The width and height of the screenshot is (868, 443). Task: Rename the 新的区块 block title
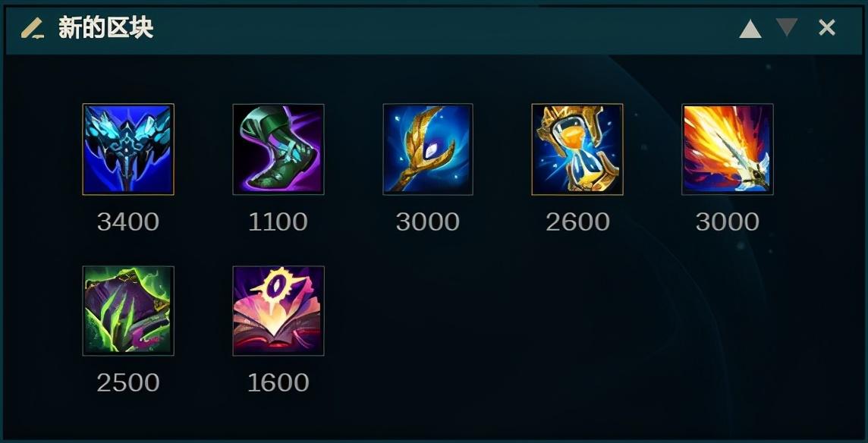pyautogui.click(x=105, y=28)
